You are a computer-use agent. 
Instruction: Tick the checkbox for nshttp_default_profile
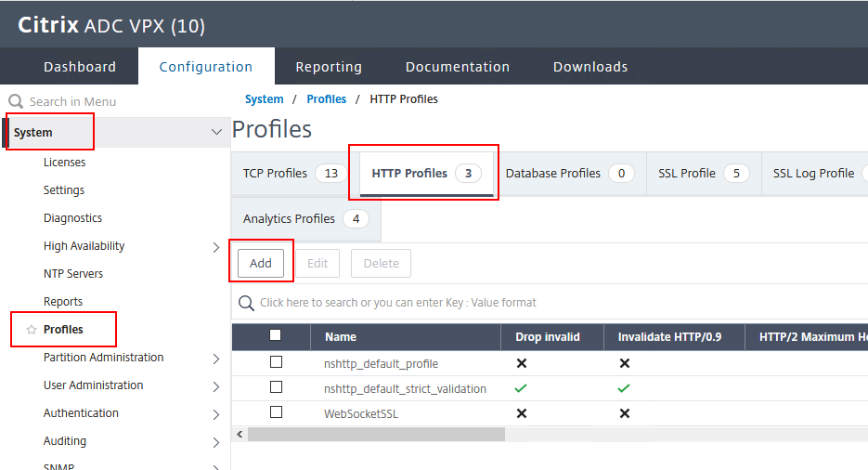point(276,362)
